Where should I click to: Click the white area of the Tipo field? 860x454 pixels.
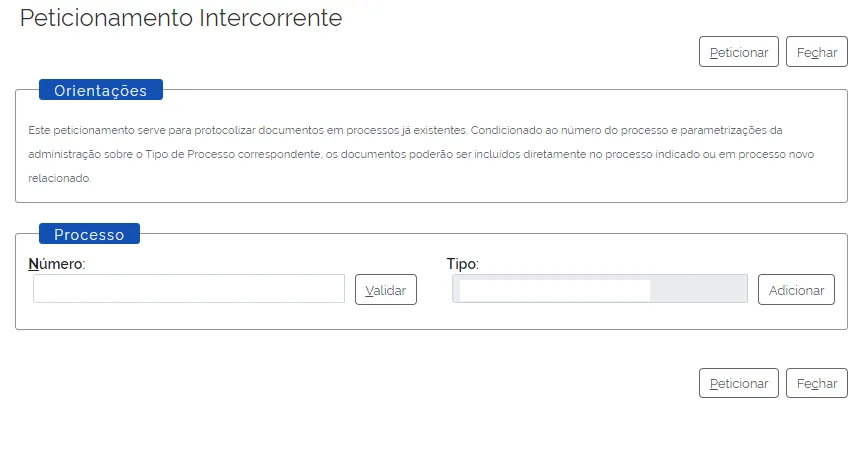[x=554, y=290]
